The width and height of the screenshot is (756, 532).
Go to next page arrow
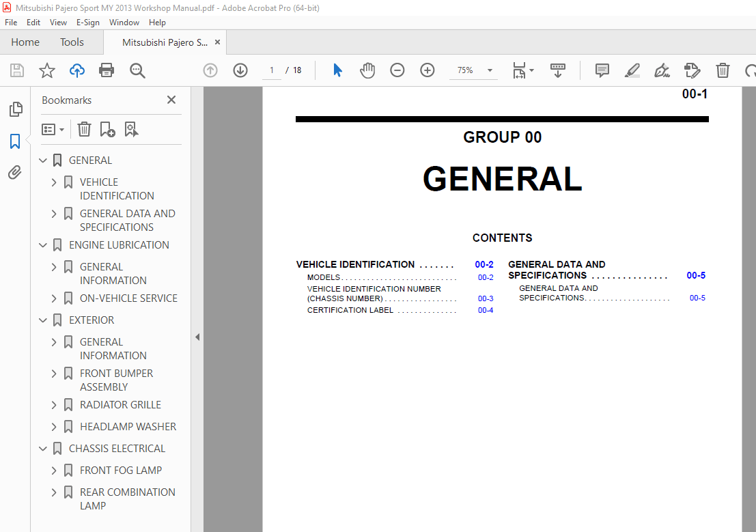coord(240,70)
